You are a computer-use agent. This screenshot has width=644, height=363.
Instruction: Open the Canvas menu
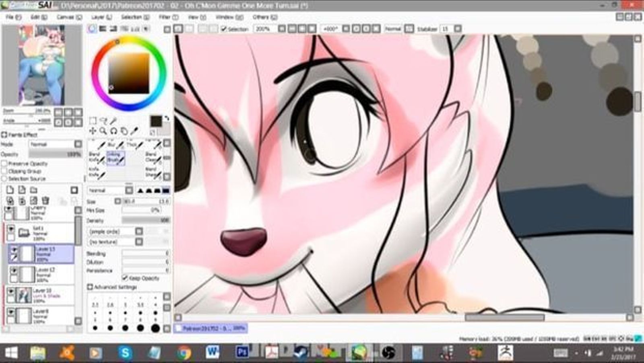[69, 17]
